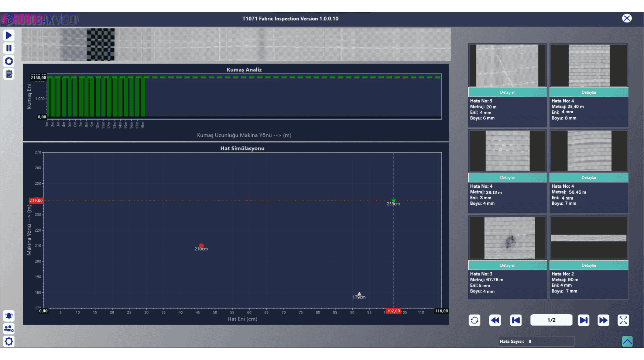This screenshot has height=360, width=644.
Task: Open settings gear in left sidebar
Action: [x=9, y=342]
